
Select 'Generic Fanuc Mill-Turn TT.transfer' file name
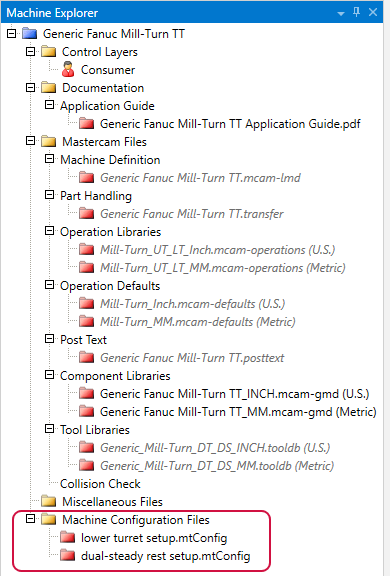coord(192,214)
